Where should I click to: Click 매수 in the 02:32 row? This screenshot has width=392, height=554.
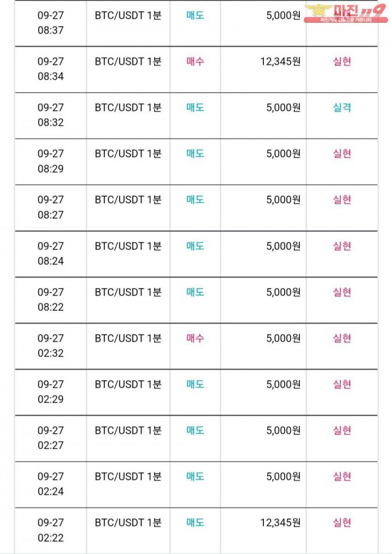[x=195, y=338]
